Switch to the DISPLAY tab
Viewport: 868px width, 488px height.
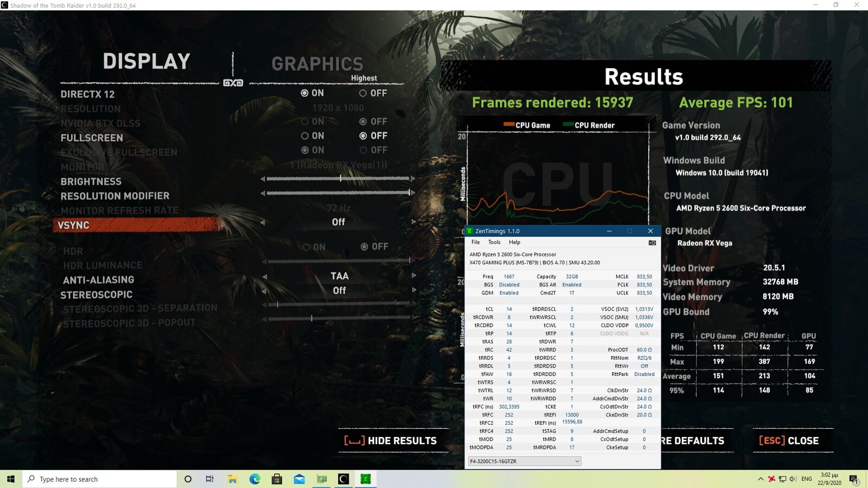(146, 61)
